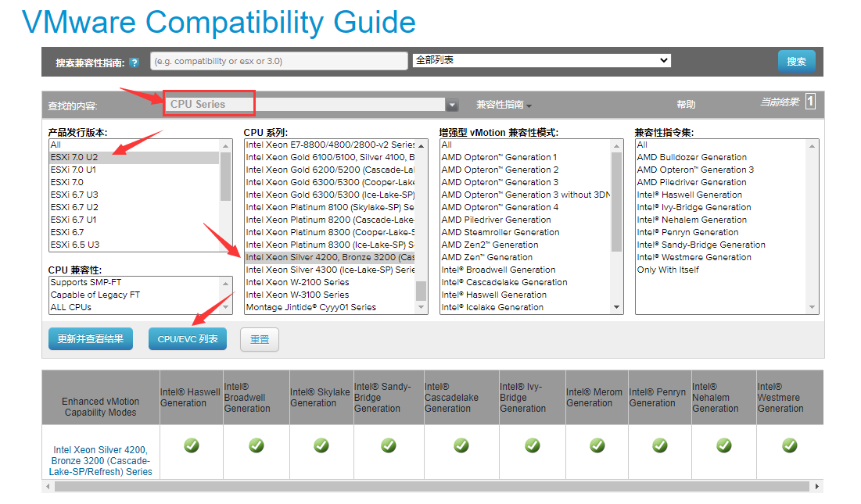The width and height of the screenshot is (861, 504).
Task: Click the Intel Xeon Silver 4200 series link
Action: coord(100,461)
